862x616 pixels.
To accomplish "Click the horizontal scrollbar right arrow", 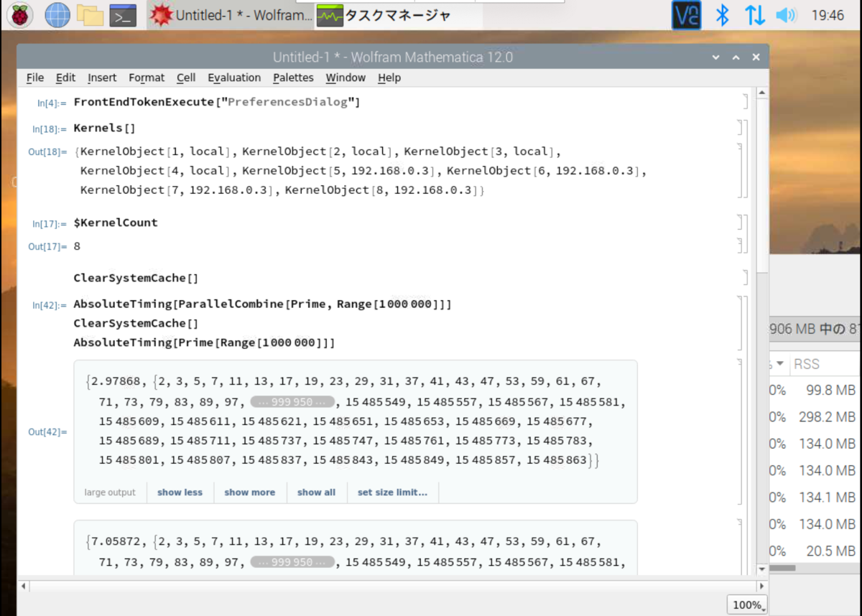I will [x=761, y=586].
